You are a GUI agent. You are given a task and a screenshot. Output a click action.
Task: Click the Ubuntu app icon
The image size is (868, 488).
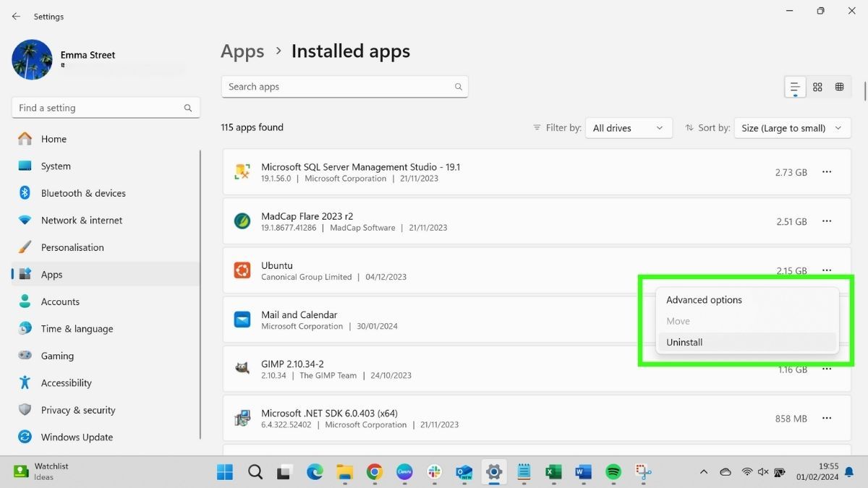(x=242, y=270)
